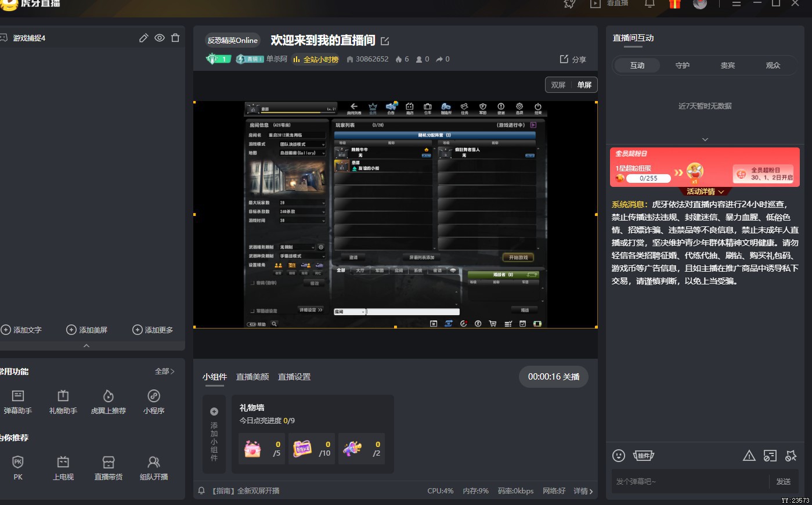Open 直播带货 feature
This screenshot has height=505, width=812.
[x=109, y=468]
